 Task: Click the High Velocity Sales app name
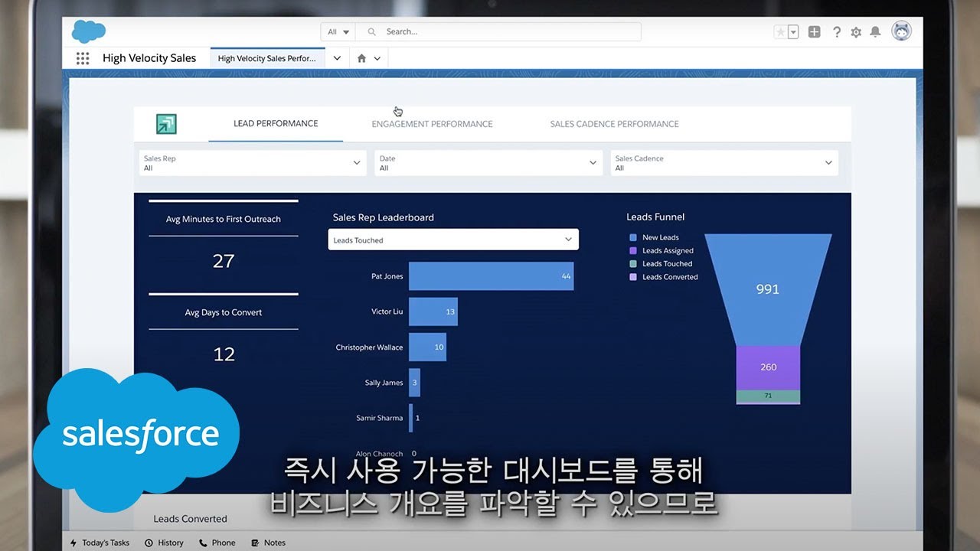[149, 58]
